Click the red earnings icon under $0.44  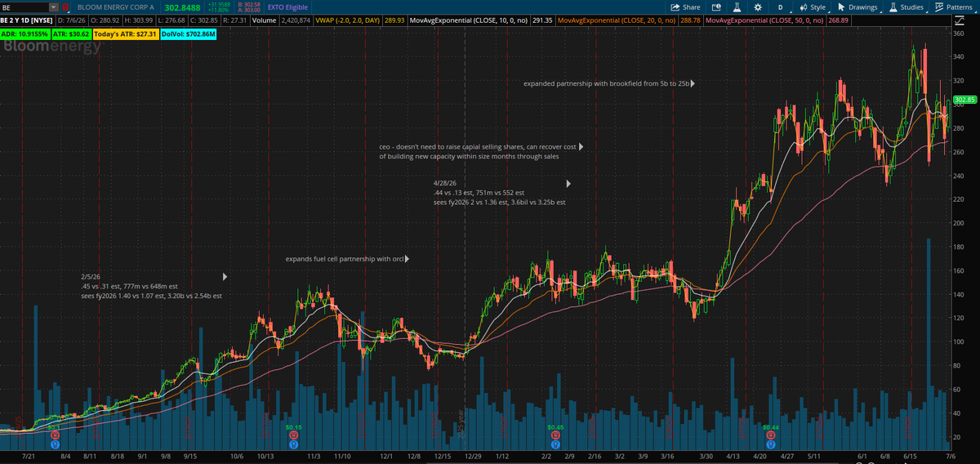tap(770, 436)
